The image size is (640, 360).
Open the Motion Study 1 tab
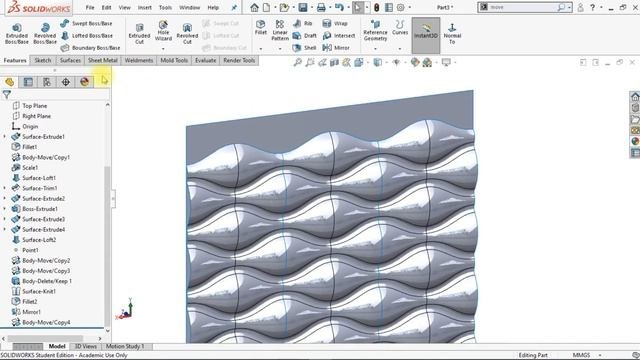125,346
